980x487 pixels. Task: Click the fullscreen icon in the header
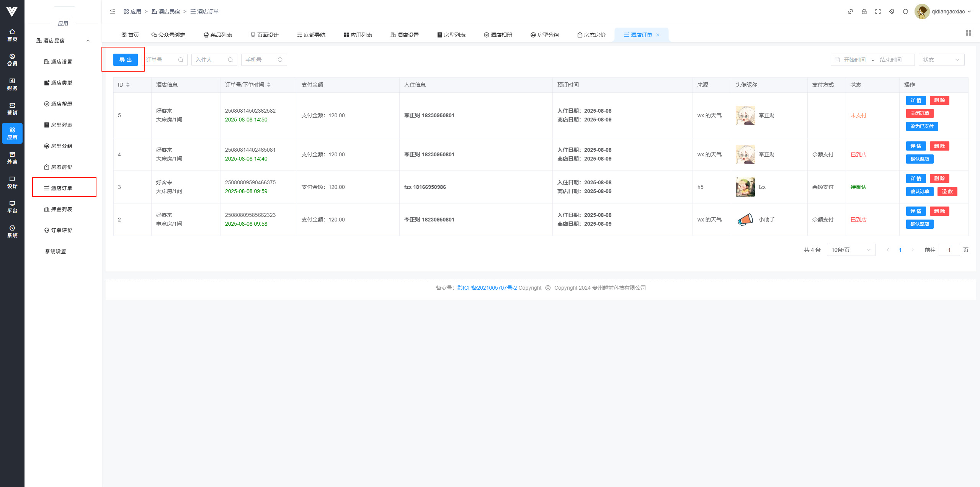click(878, 11)
